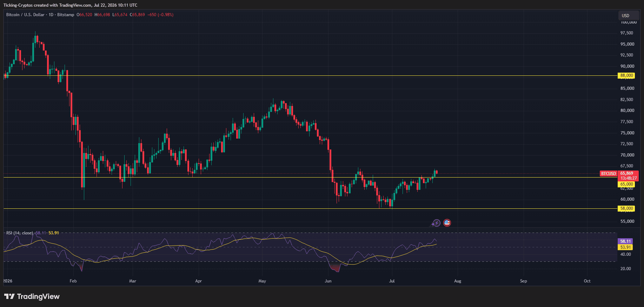Click the purple 58.11 RSI scale label
This screenshot has width=644, height=307.
coord(625,241)
